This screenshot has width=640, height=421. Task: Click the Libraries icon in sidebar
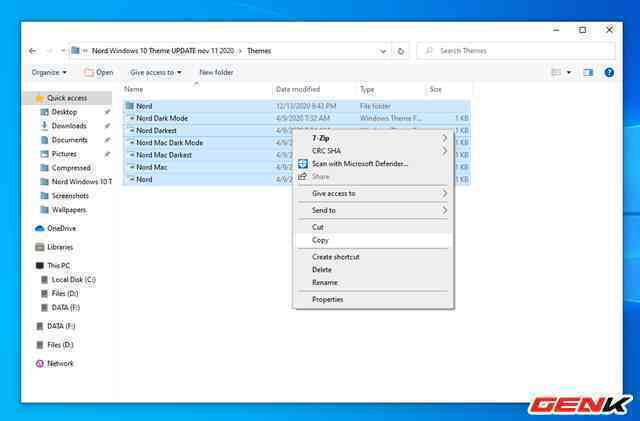point(40,247)
